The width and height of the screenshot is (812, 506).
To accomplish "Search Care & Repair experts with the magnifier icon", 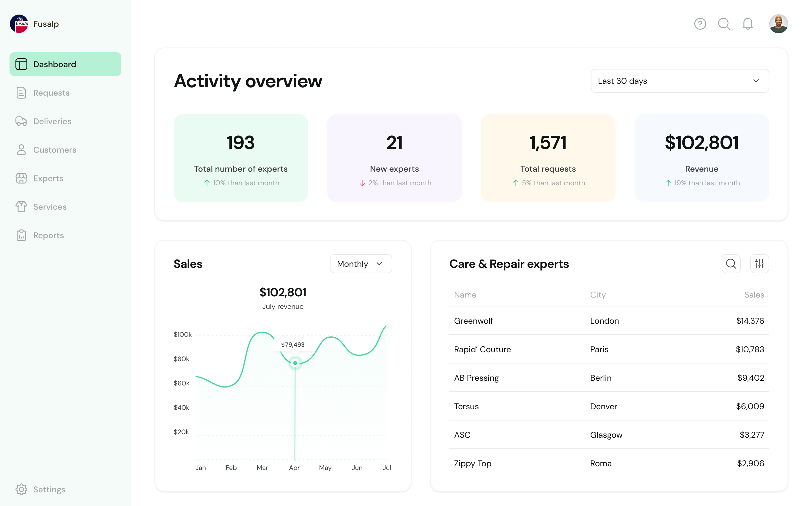I will (x=731, y=264).
